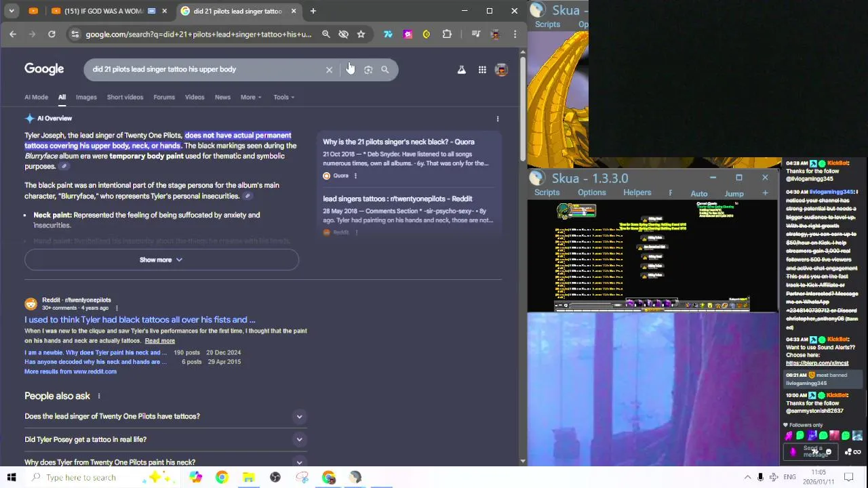868x488 pixels.
Task: Open a new Chrome tab
Action: point(313,11)
